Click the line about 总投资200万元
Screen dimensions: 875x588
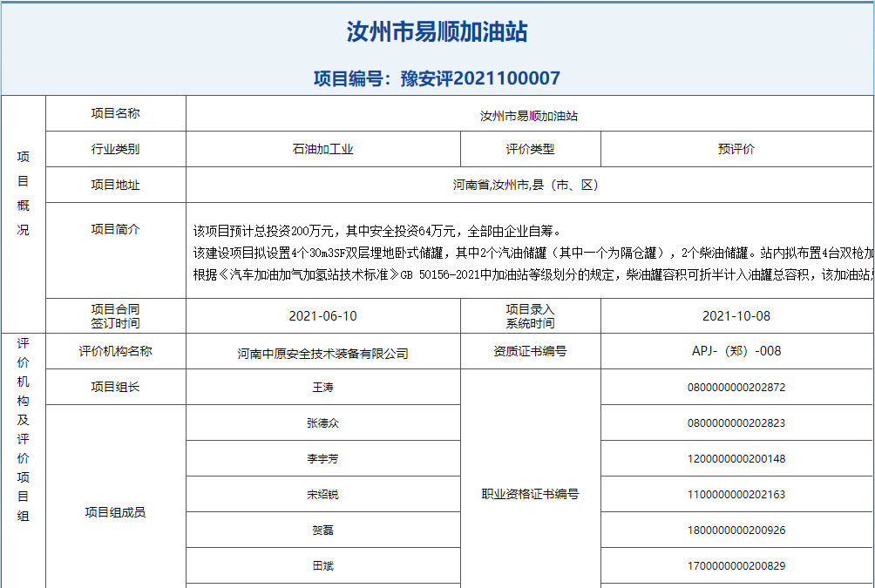377,231
